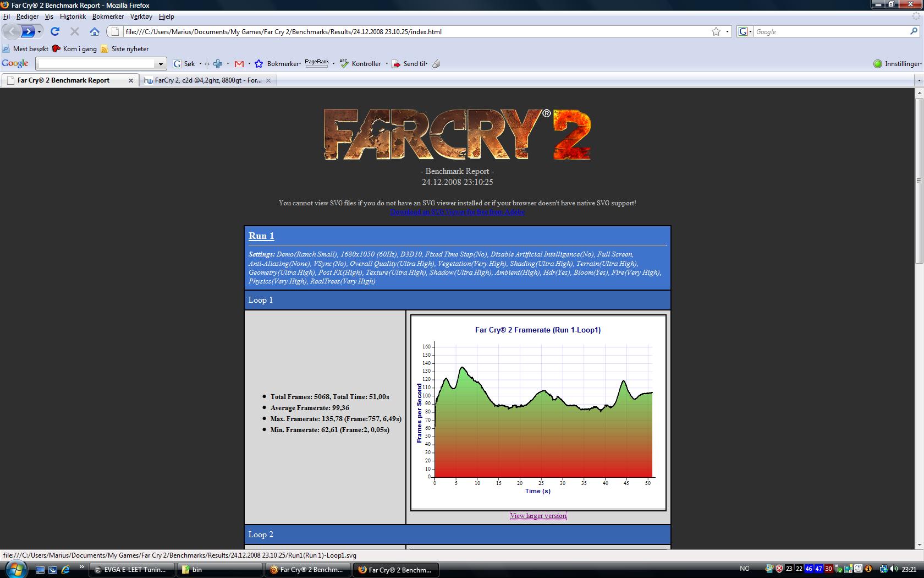The image size is (924, 578).
Task: Bookmark this page with the star icon
Action: click(716, 31)
